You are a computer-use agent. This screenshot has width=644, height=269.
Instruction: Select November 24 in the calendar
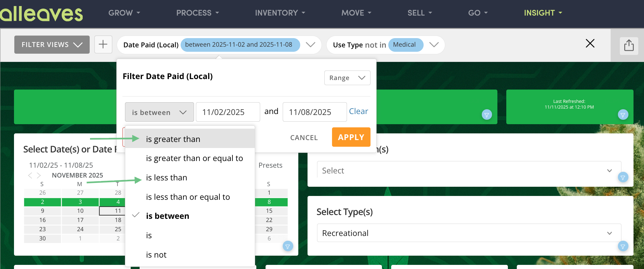point(80,229)
